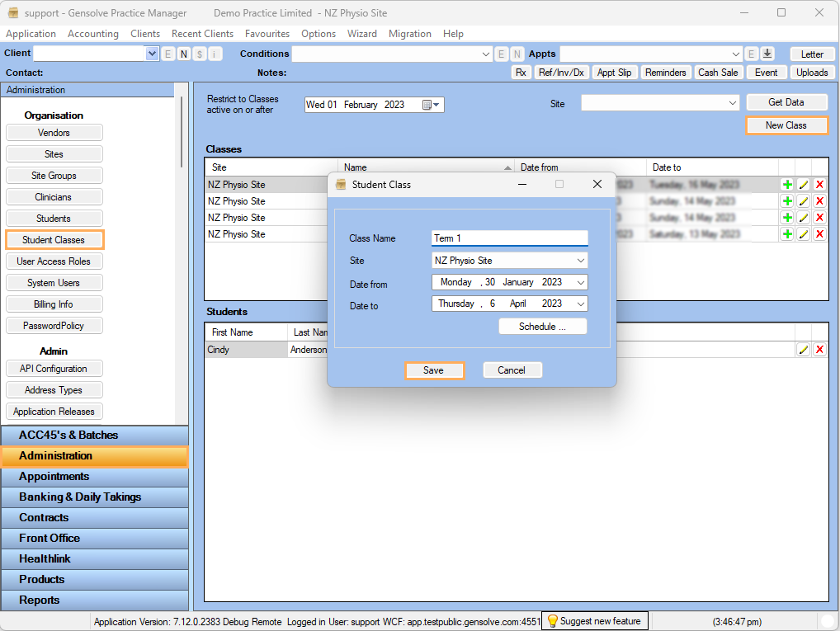Click download arrow icon beside Appts field
This screenshot has height=631, width=840.
pyautogui.click(x=767, y=54)
